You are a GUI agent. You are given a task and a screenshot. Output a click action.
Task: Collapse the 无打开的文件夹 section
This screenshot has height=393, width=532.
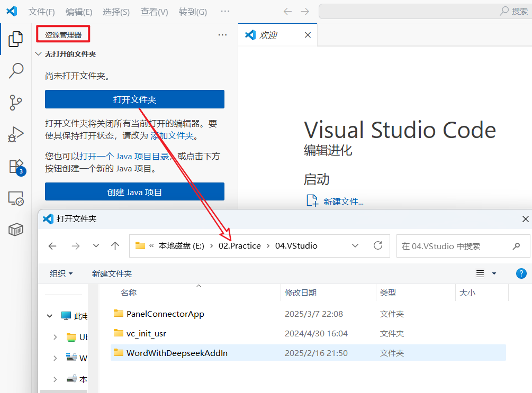coord(38,54)
